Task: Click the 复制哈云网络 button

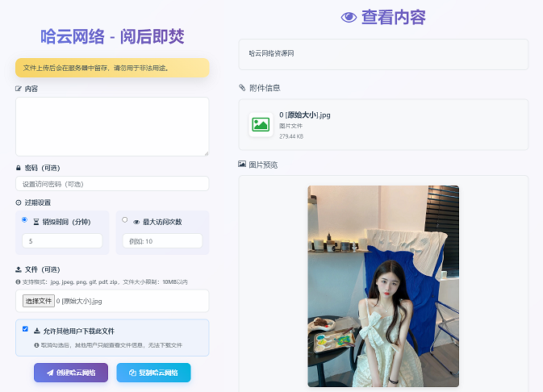Action: point(154,373)
